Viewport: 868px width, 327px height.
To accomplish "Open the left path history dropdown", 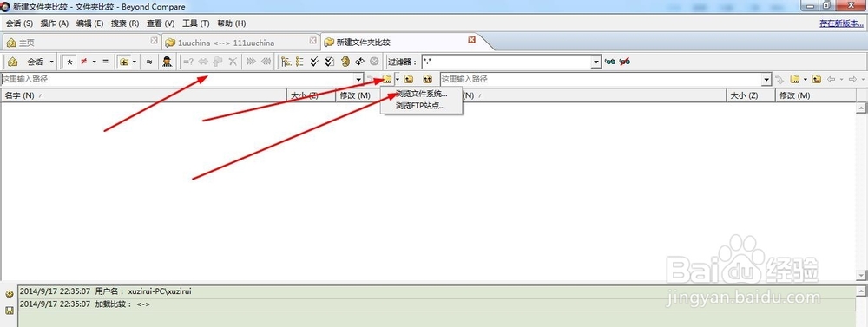I will (x=358, y=80).
